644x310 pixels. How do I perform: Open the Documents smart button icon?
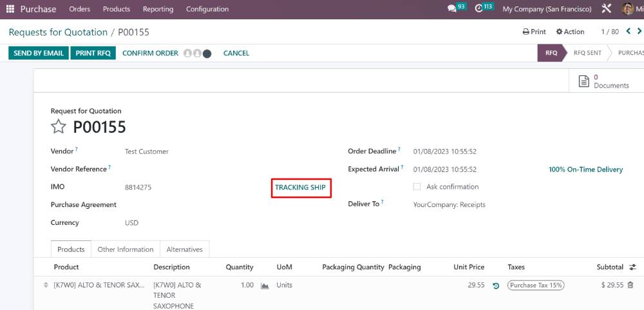click(x=583, y=81)
